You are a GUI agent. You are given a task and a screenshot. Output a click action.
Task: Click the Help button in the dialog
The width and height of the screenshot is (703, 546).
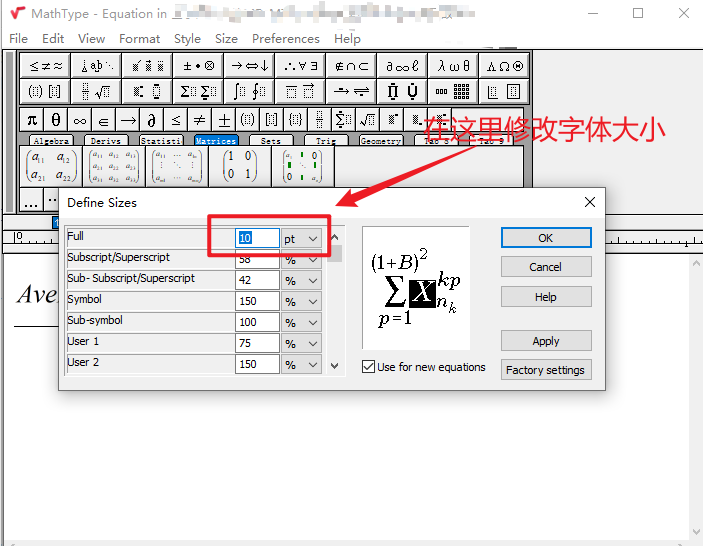click(x=546, y=297)
